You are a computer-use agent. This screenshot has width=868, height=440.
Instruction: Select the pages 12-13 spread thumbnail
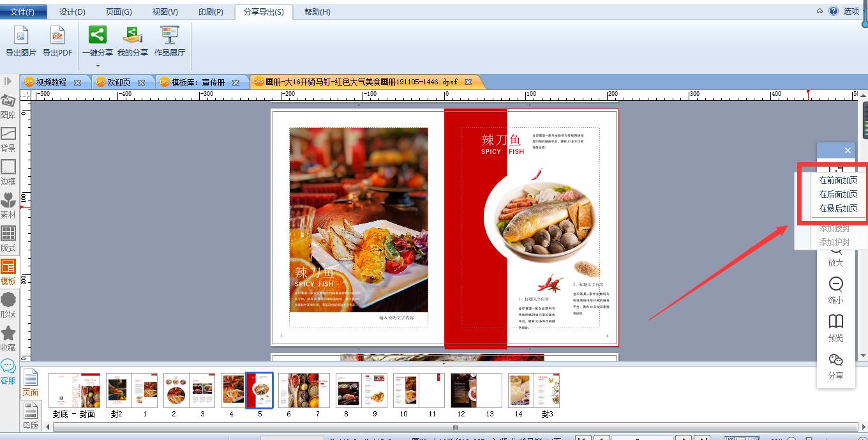pyautogui.click(x=476, y=390)
